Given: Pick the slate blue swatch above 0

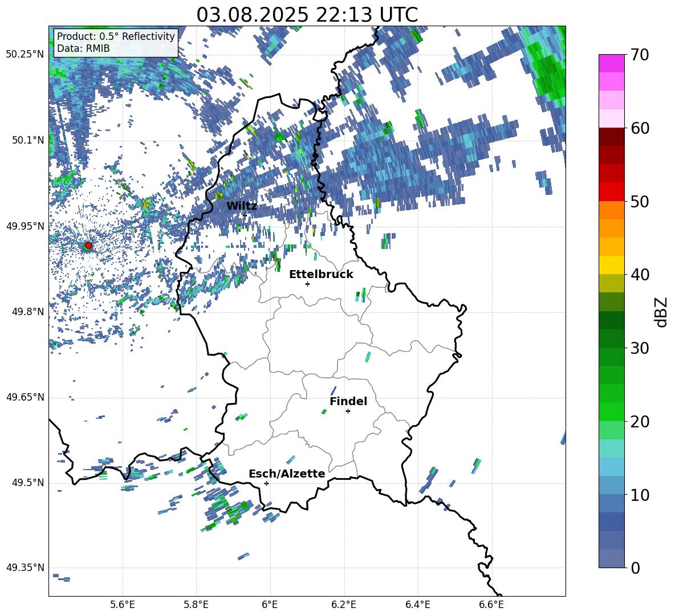Looking at the screenshot, I should pos(611,558).
